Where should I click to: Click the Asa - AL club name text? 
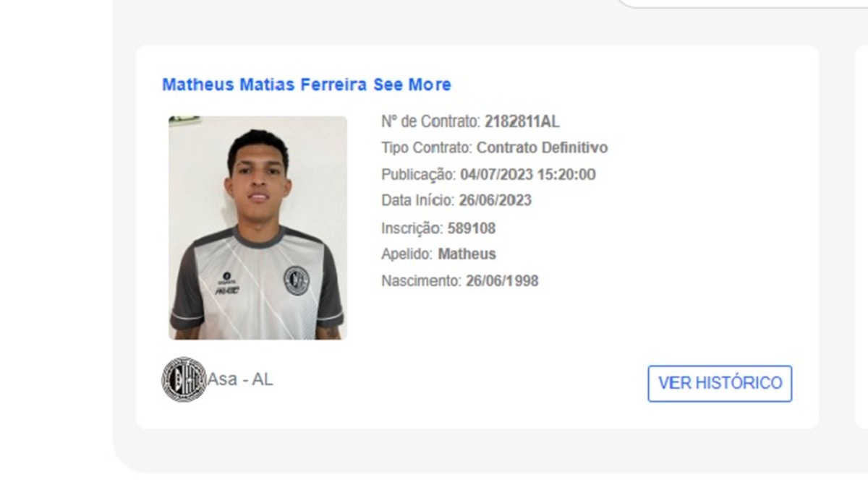[x=239, y=379]
